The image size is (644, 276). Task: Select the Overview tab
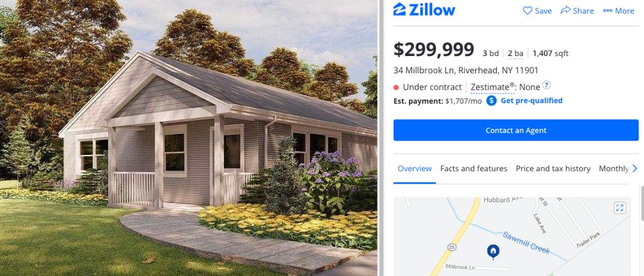pos(414,169)
